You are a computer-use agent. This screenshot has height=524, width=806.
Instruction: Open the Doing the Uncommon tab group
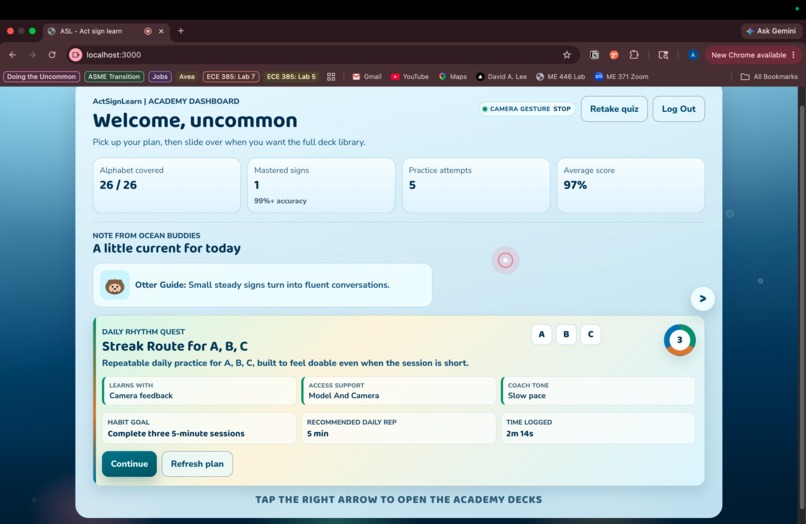pos(41,77)
